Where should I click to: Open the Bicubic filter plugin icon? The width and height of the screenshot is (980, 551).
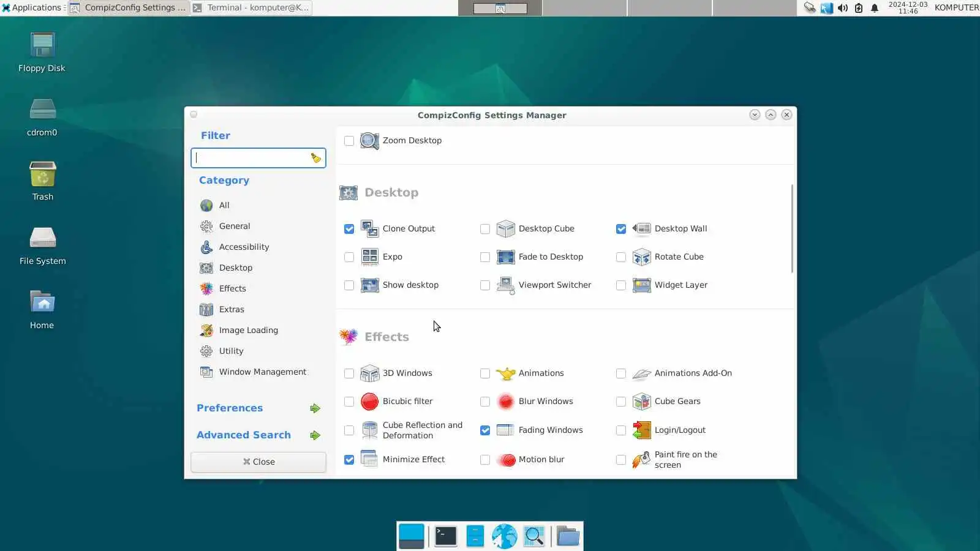click(369, 401)
